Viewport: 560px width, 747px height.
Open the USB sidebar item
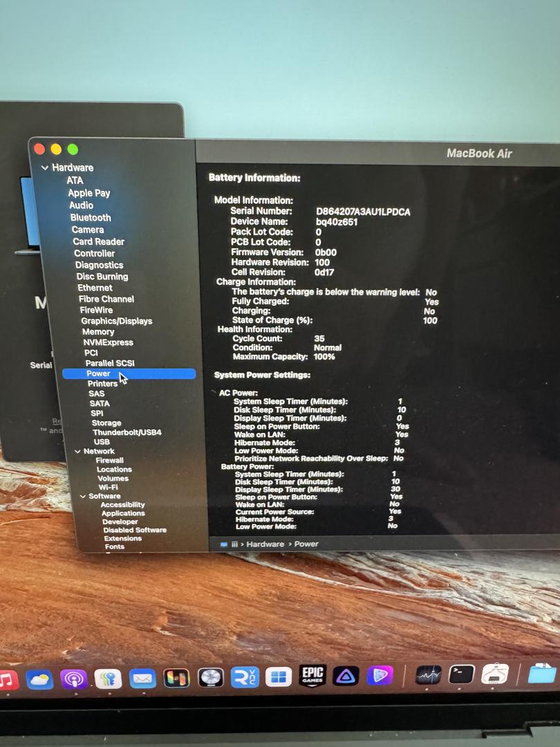click(102, 441)
